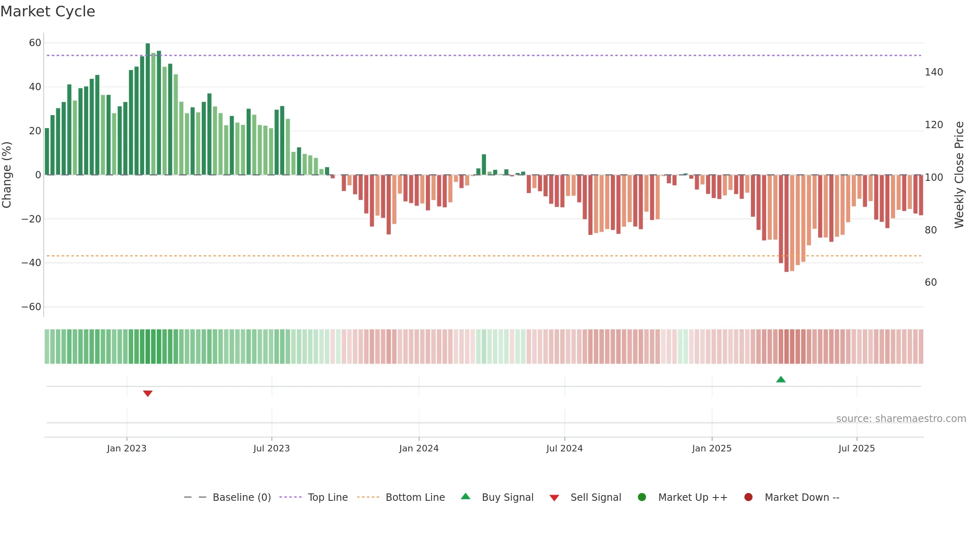Click the '120' tick on the price axis

tap(934, 125)
